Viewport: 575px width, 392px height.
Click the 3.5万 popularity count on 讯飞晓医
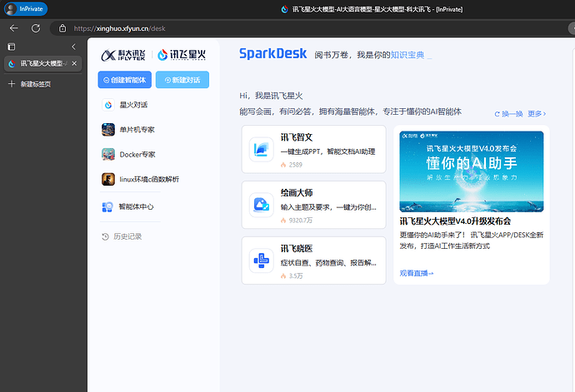tap(296, 276)
